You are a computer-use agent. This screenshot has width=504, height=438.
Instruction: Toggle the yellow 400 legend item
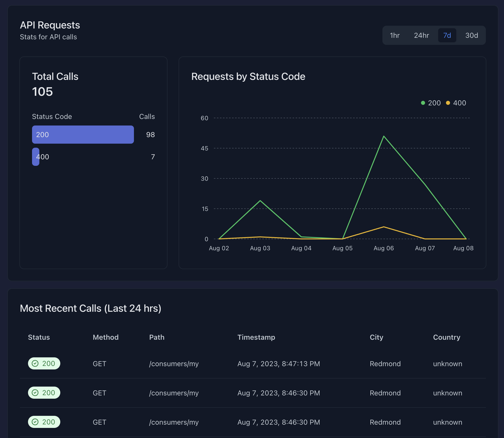(456, 103)
